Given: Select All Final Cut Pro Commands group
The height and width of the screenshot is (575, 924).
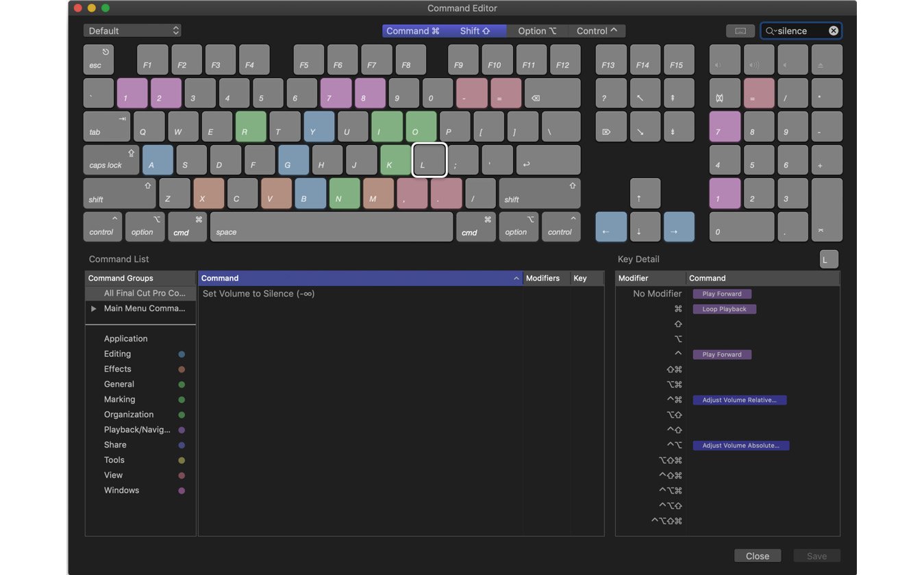Looking at the screenshot, I should coord(140,293).
